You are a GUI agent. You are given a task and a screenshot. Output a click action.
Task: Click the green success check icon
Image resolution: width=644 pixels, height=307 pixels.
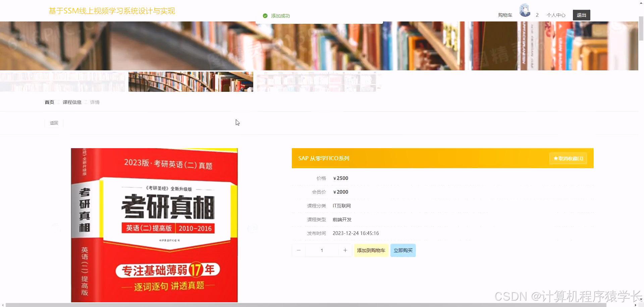click(265, 16)
